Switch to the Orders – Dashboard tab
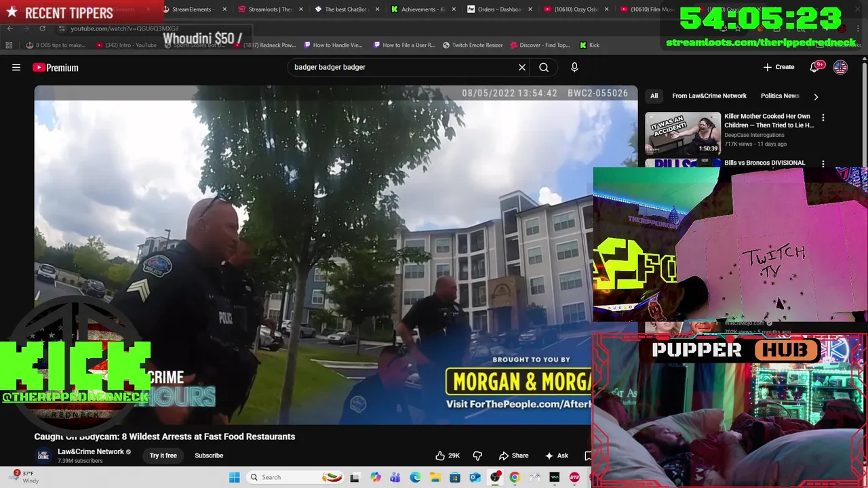The width and height of the screenshot is (868, 488). pyautogui.click(x=498, y=9)
